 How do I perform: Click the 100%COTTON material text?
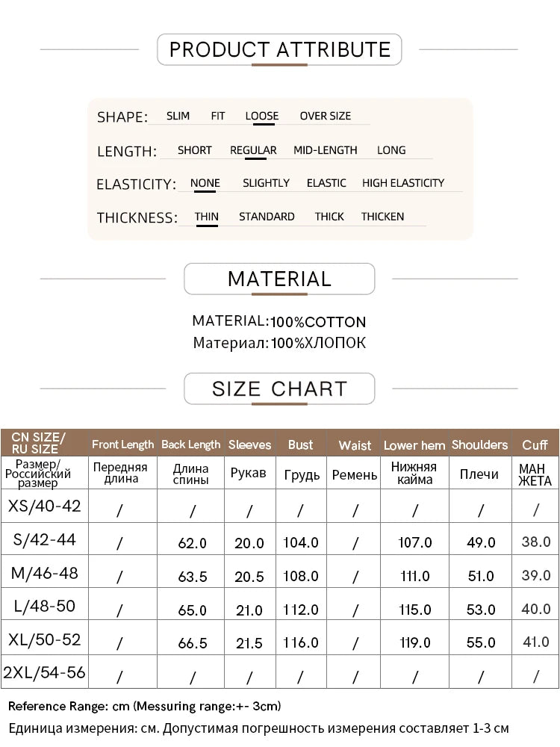(318, 323)
